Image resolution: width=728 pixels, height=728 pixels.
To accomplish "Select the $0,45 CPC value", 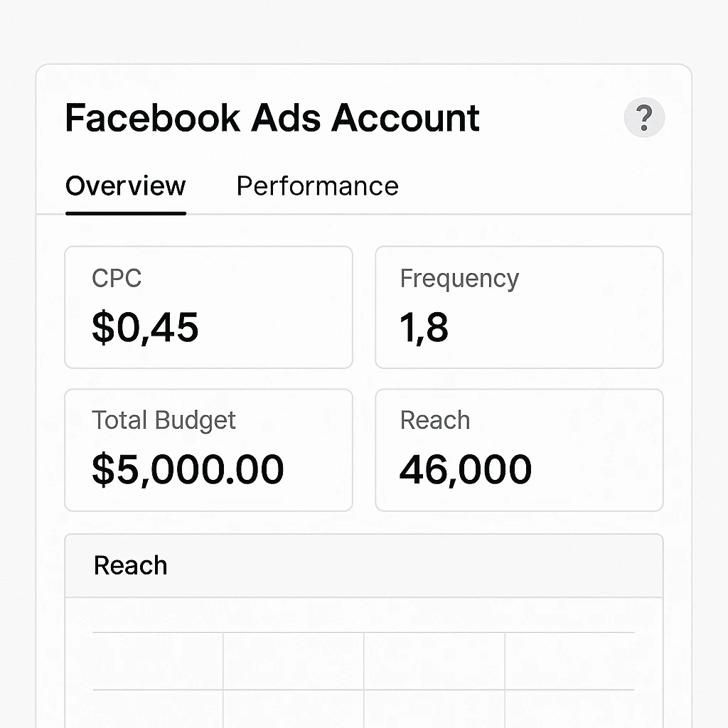I will click(145, 327).
